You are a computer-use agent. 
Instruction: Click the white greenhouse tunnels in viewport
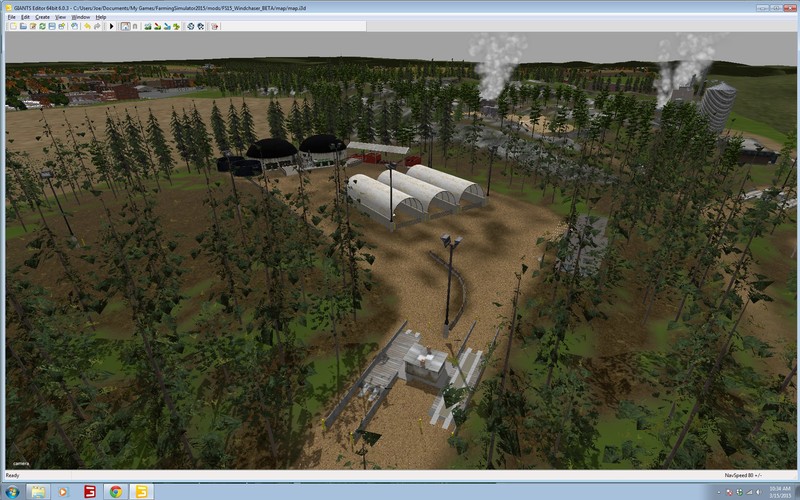click(x=415, y=193)
